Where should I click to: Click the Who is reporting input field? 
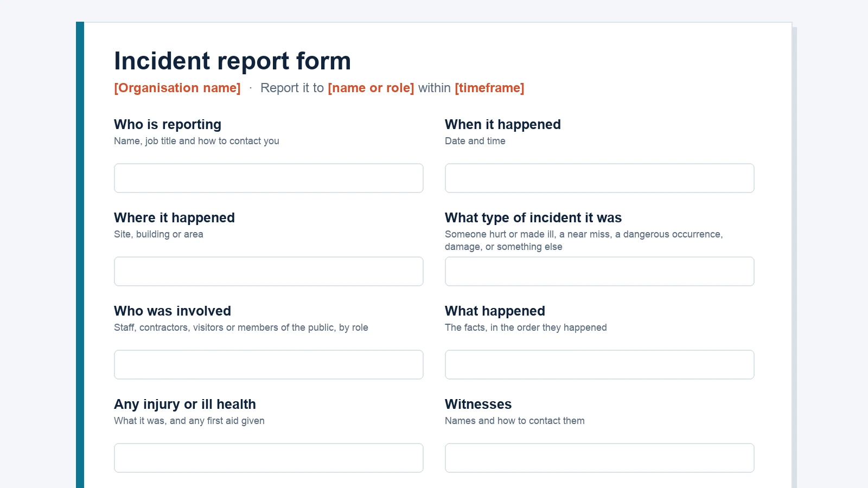pyautogui.click(x=269, y=178)
